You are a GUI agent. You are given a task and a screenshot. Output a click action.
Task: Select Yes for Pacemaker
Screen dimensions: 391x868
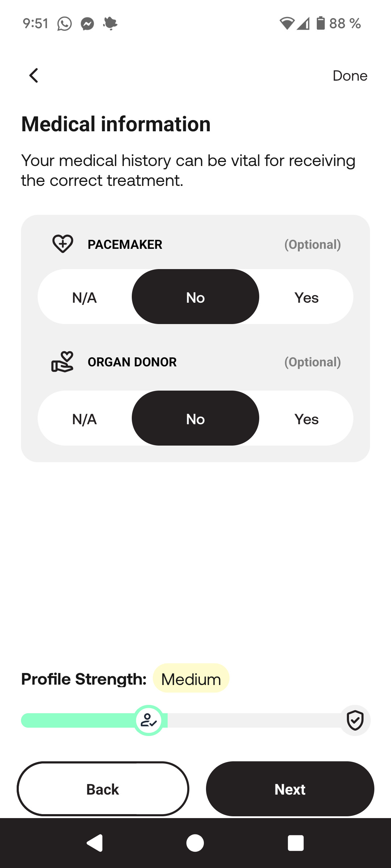point(306,298)
